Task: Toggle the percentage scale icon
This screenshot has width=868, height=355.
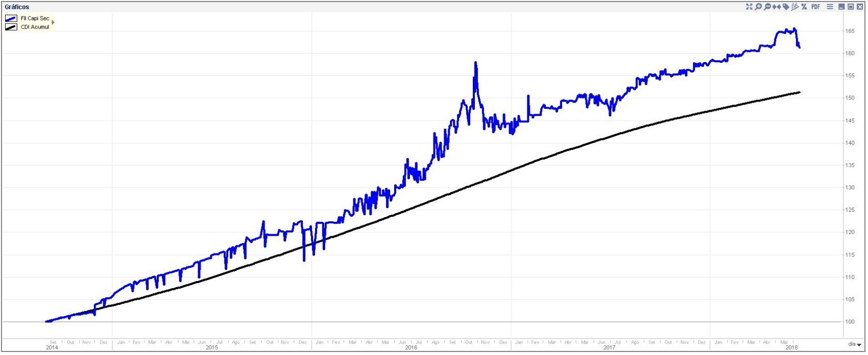Action: point(804,7)
